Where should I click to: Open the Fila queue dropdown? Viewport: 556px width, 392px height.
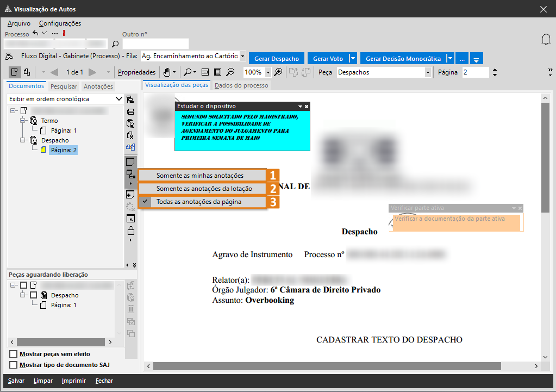click(242, 56)
